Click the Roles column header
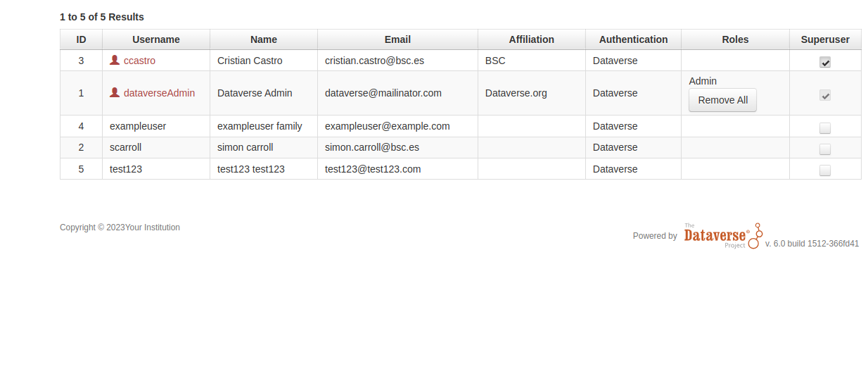Viewport: 868px width, 374px height. pyautogui.click(x=735, y=39)
